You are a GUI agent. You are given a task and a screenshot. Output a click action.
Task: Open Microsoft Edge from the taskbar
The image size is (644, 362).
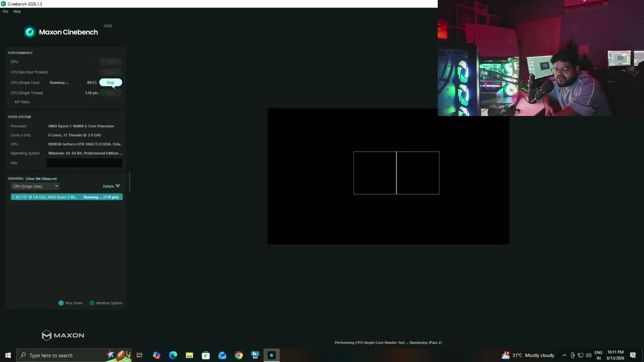pos(173,355)
